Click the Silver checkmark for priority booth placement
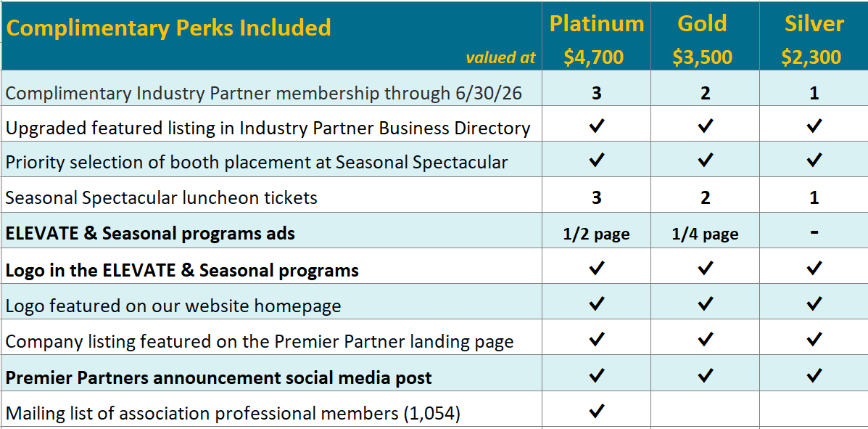 814,160
